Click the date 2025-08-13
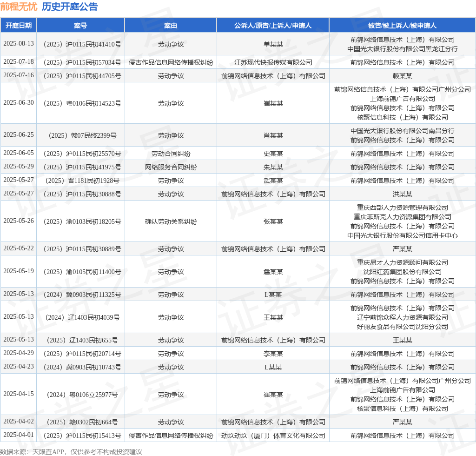This screenshot has width=476, height=456. pos(19,43)
